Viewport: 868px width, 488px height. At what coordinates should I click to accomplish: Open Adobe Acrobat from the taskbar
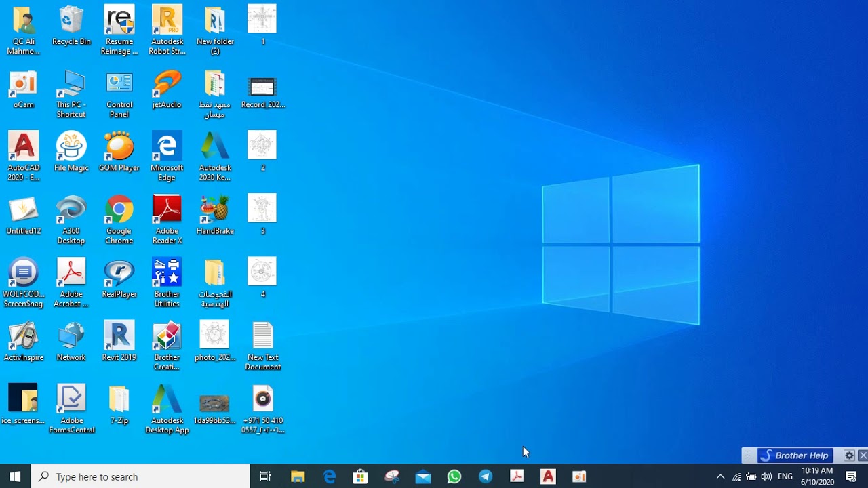pyautogui.click(x=517, y=476)
